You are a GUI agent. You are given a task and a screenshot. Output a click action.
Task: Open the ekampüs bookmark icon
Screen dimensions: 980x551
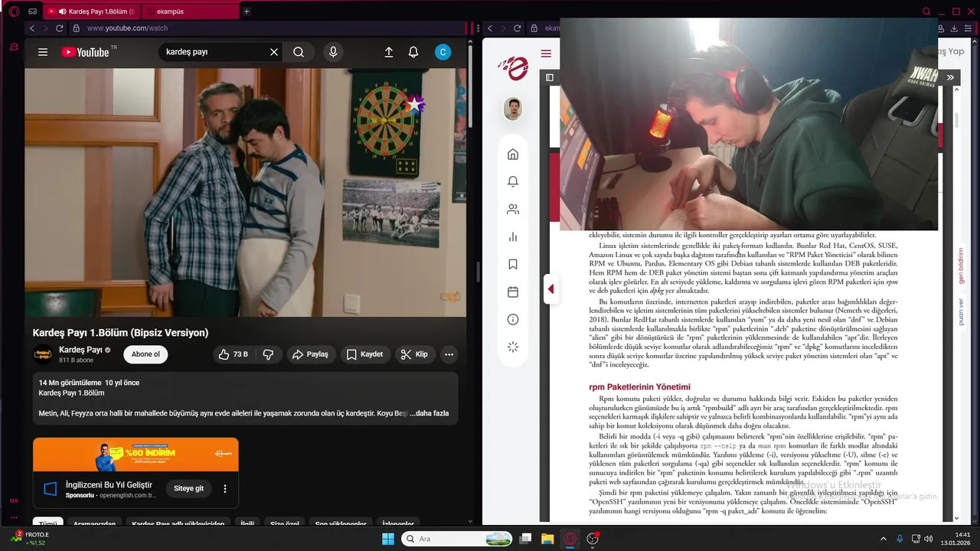(x=513, y=264)
